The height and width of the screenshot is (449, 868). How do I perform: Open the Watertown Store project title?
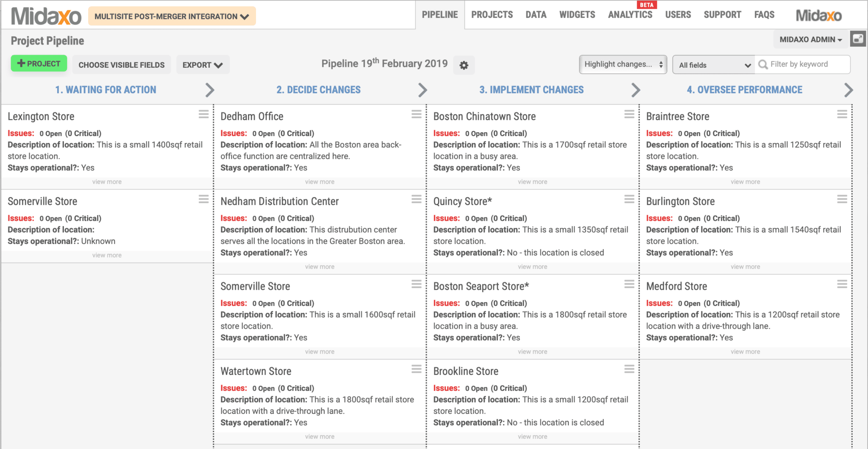pos(256,371)
